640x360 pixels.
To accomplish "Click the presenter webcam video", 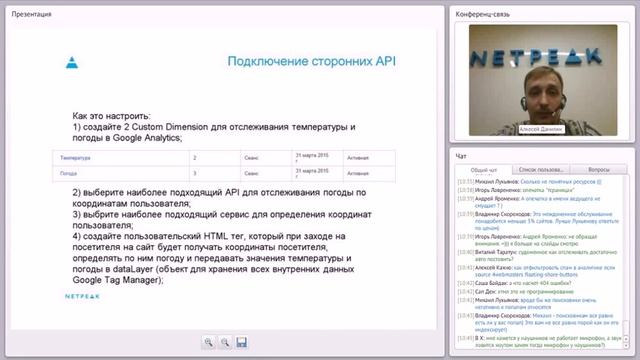I will [x=543, y=80].
